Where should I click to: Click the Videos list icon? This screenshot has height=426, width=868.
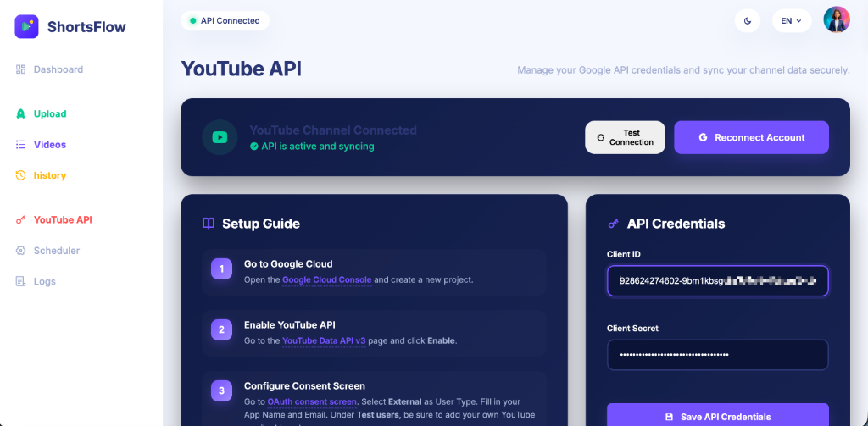coord(20,144)
